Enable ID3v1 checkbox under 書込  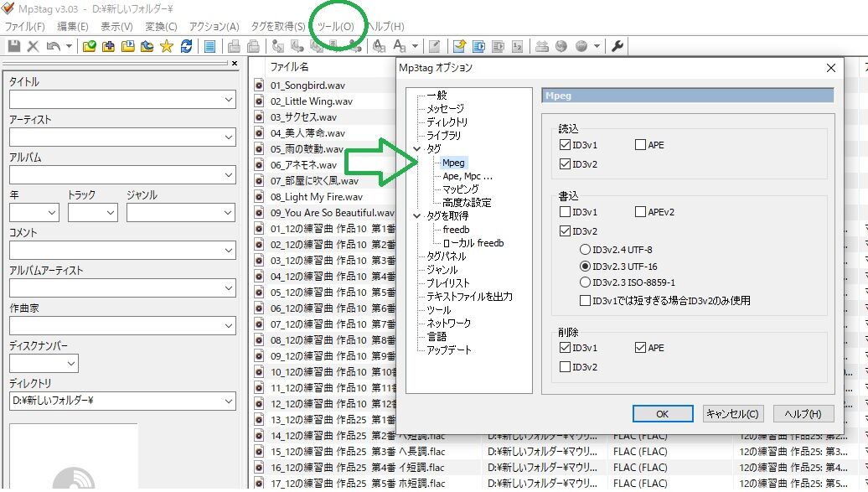click(x=565, y=212)
